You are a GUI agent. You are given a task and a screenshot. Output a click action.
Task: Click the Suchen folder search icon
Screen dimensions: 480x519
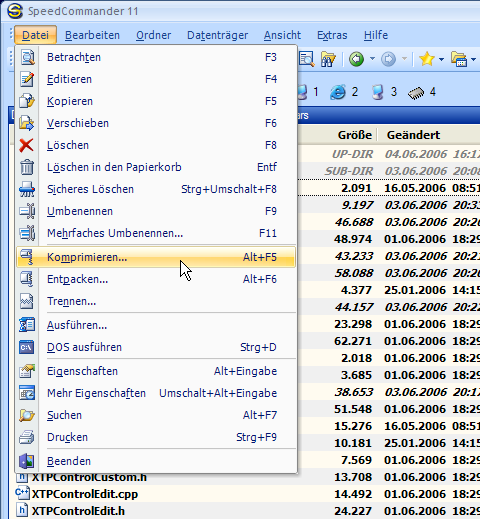[x=27, y=415]
